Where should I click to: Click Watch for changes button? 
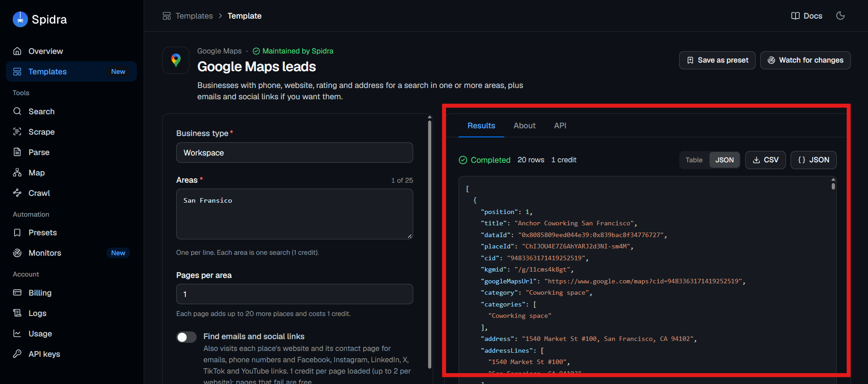click(805, 60)
